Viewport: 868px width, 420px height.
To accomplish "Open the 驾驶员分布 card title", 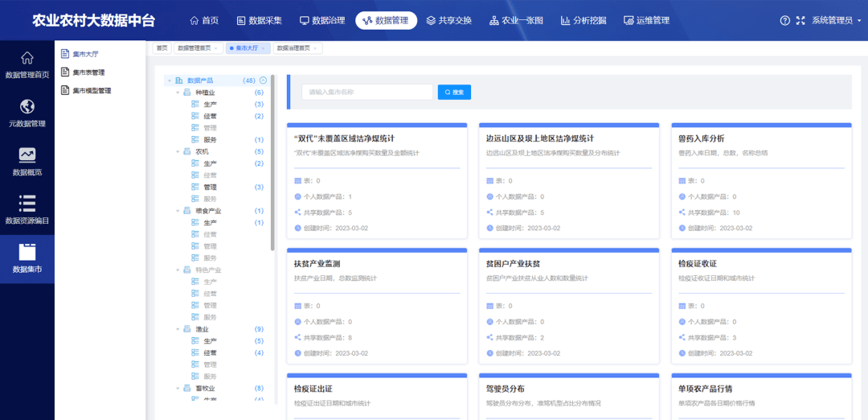I will point(506,389).
